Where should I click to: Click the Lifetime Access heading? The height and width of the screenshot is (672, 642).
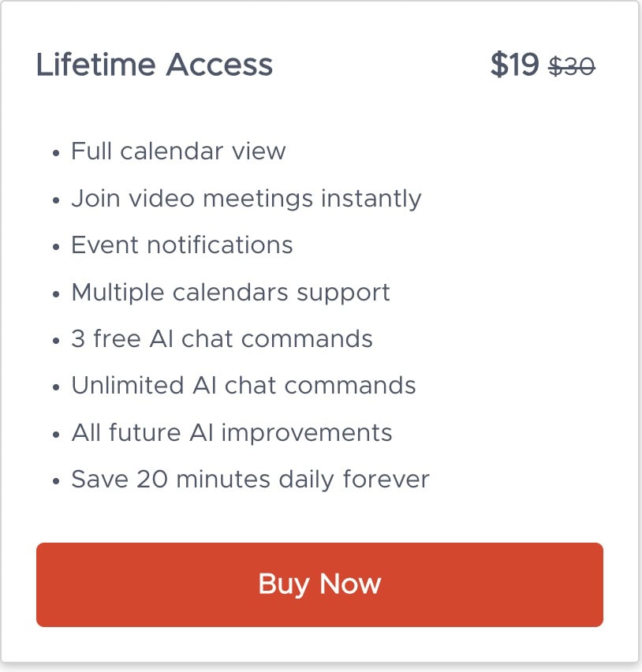(x=155, y=65)
